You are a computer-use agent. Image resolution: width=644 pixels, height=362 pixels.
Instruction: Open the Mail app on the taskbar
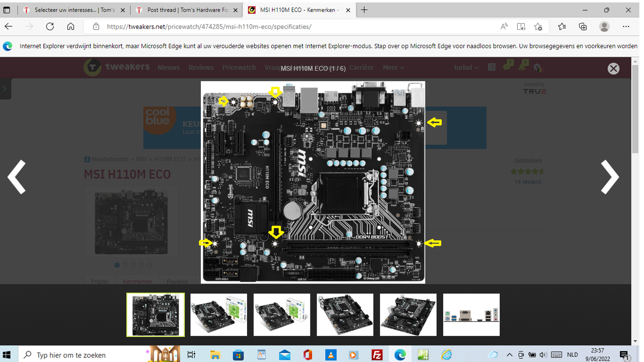[x=285, y=355]
